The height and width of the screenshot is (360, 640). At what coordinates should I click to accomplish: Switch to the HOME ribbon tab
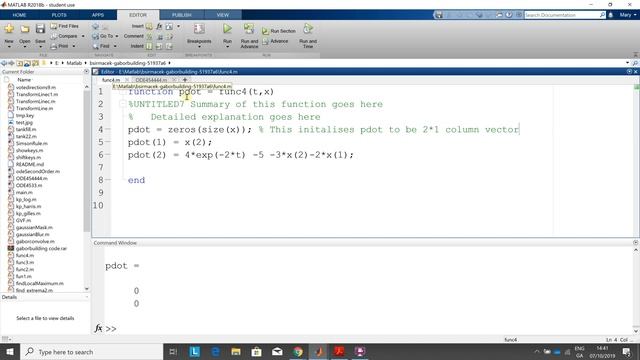[19, 15]
